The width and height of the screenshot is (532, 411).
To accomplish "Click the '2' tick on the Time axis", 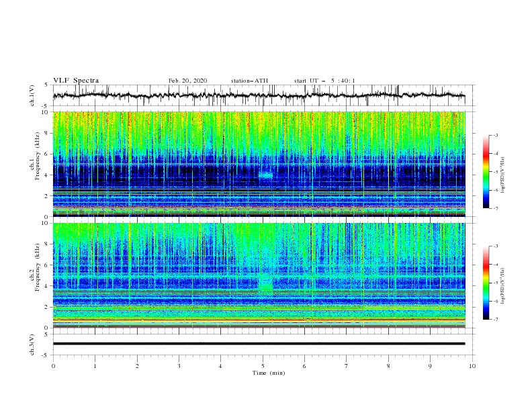I will (x=137, y=366).
